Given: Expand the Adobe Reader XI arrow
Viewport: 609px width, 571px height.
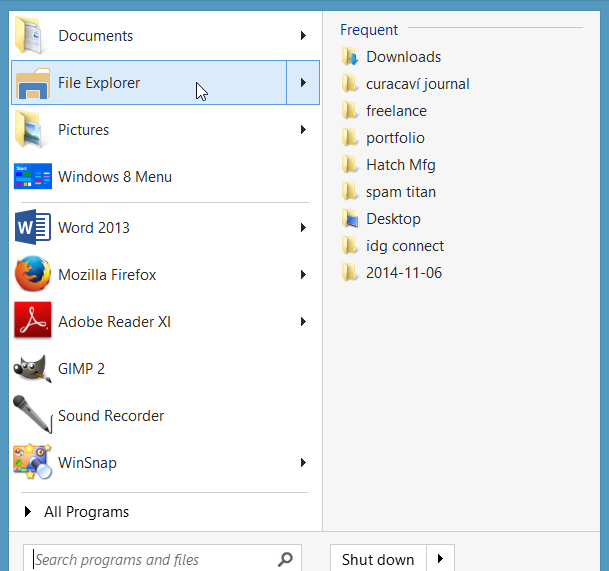Looking at the screenshot, I should [x=303, y=321].
